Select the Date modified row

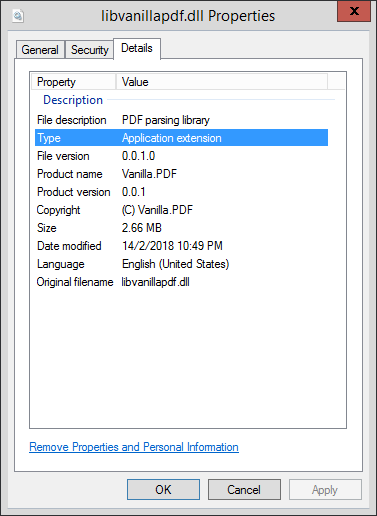181,246
